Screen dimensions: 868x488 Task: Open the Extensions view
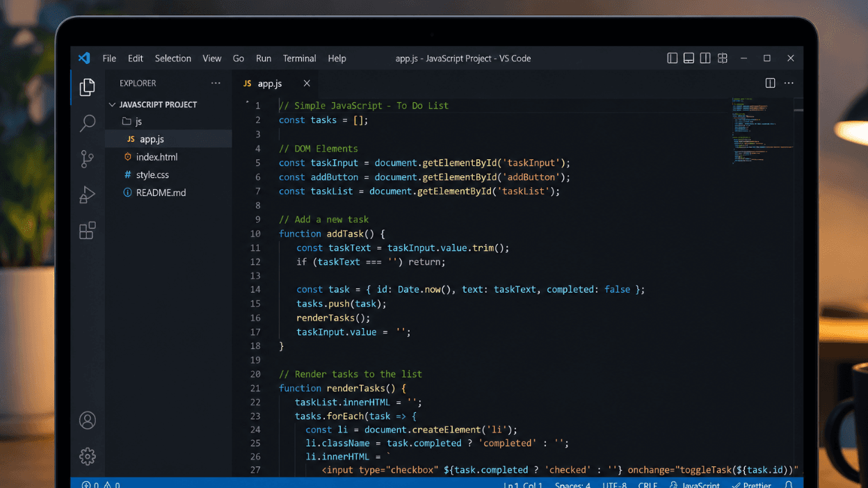coord(87,230)
